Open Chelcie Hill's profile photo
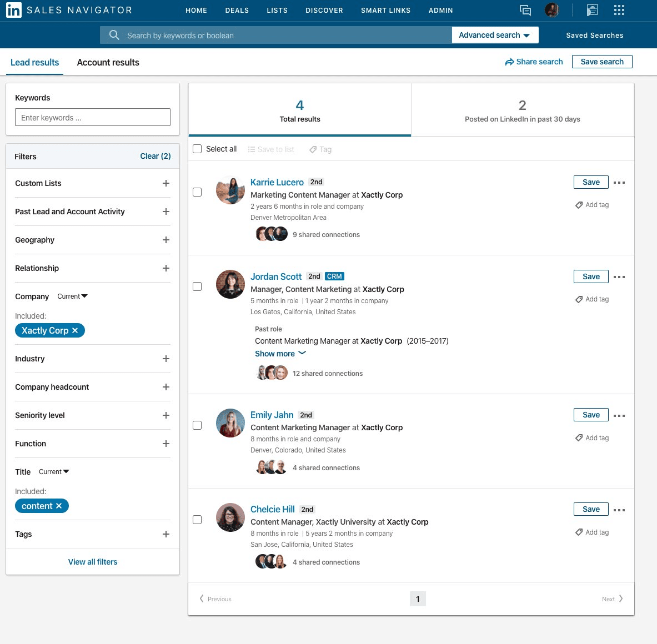The height and width of the screenshot is (644, 657). click(x=230, y=517)
